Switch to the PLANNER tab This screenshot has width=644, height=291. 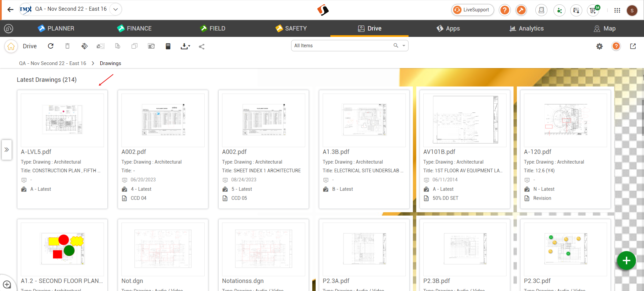(56, 28)
